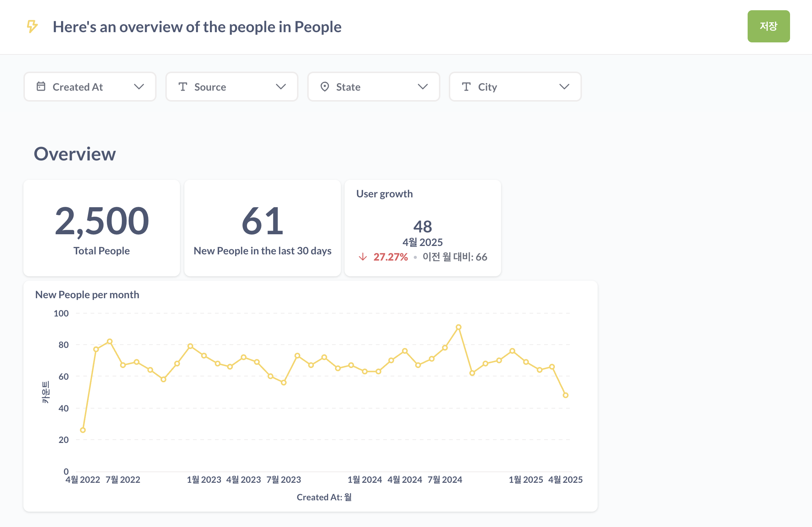Click the red down arrow in User growth
Image resolution: width=812 pixels, height=527 pixels.
363,257
